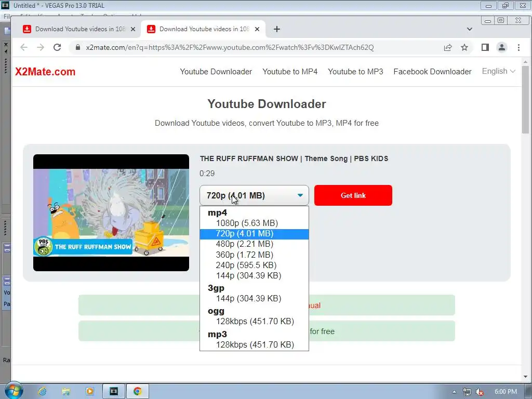The height and width of the screenshot is (399, 532).
Task: Open Youtube to MP3 nav link
Action: (355, 72)
